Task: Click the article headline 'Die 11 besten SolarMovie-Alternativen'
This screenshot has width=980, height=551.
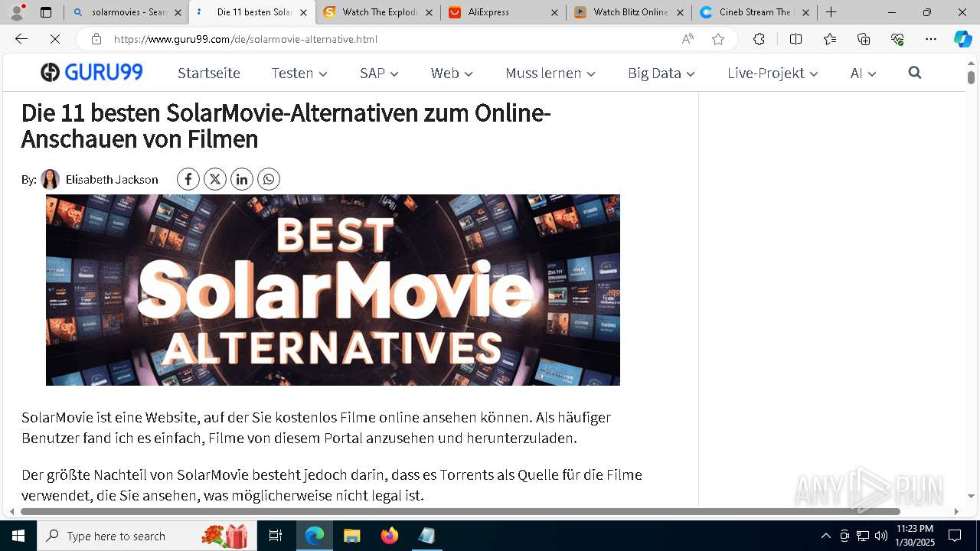Action: 286,126
